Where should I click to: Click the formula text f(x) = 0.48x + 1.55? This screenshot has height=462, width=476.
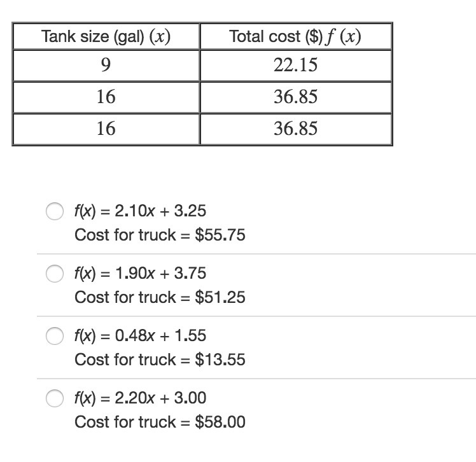[x=140, y=335]
